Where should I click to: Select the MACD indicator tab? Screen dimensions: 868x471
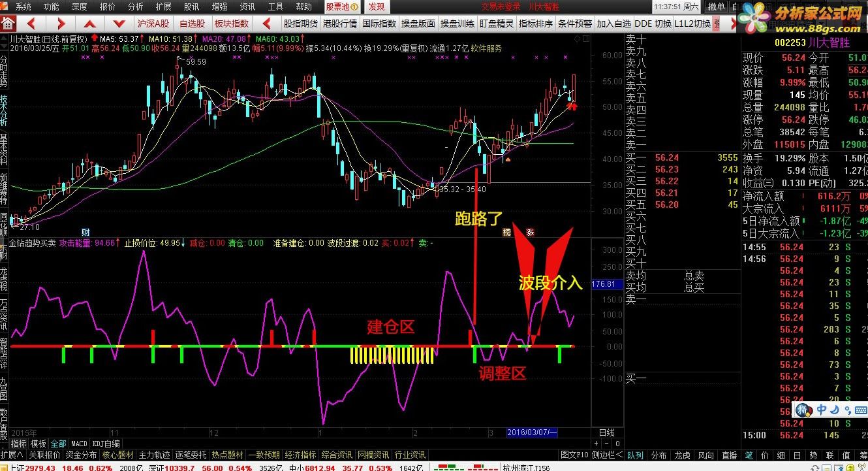[x=79, y=444]
